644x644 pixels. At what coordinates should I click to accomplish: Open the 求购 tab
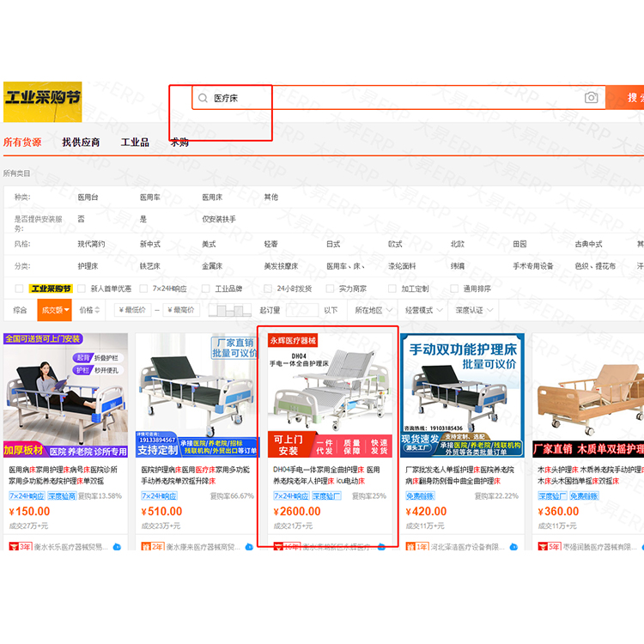click(179, 143)
